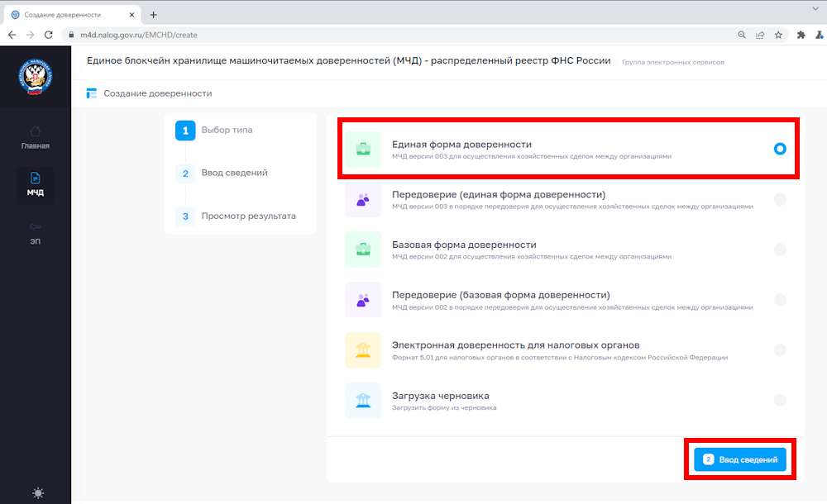Toggle the light theme sun icon

pyautogui.click(x=37, y=492)
